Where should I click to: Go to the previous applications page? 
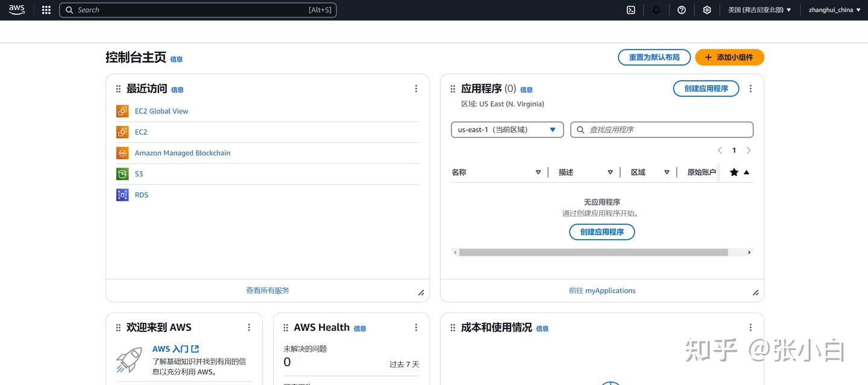(720, 151)
